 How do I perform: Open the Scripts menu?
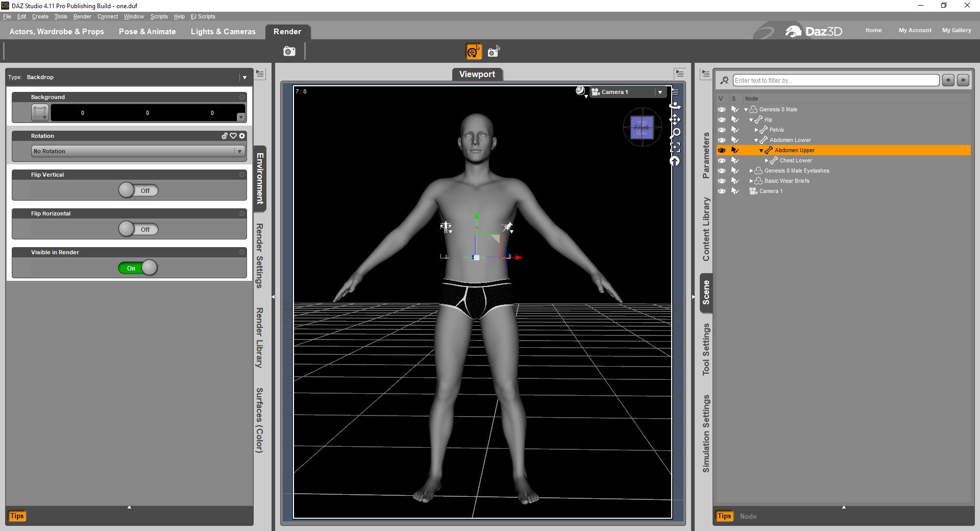click(159, 16)
